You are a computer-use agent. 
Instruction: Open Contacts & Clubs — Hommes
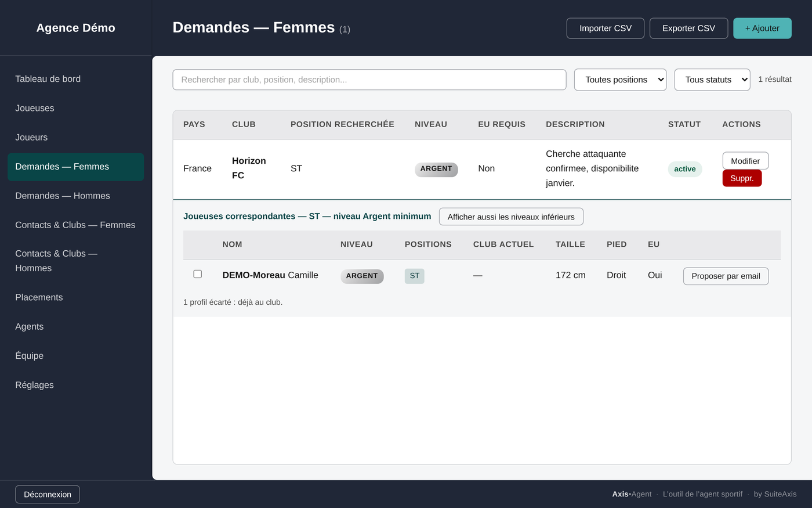tap(75, 261)
